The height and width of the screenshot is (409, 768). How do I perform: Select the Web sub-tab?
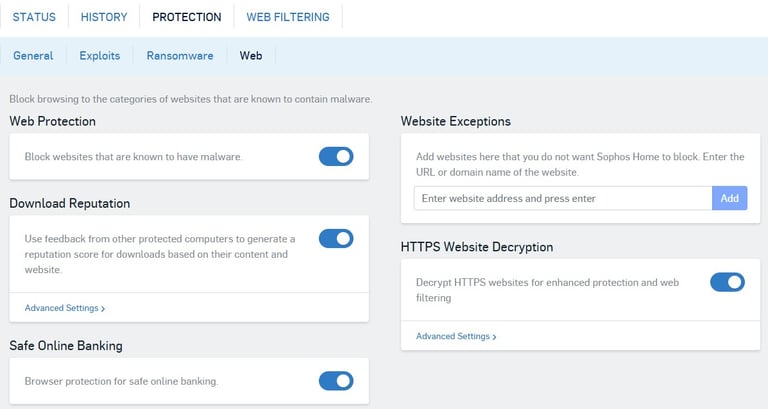pos(251,56)
